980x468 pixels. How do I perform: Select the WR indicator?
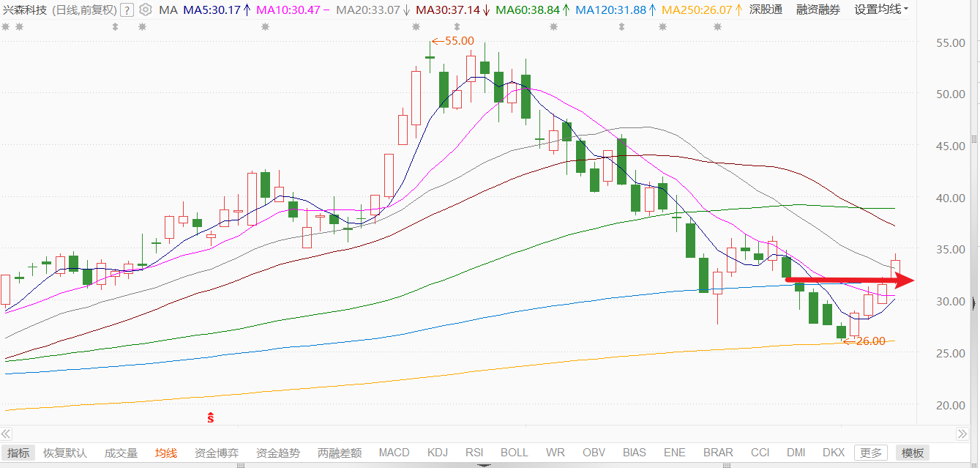tap(556, 453)
